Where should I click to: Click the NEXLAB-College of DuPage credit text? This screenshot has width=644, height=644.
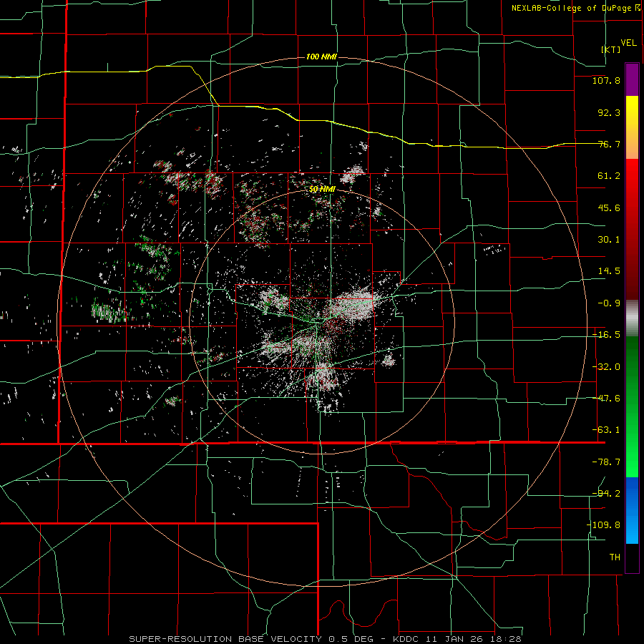(572, 8)
